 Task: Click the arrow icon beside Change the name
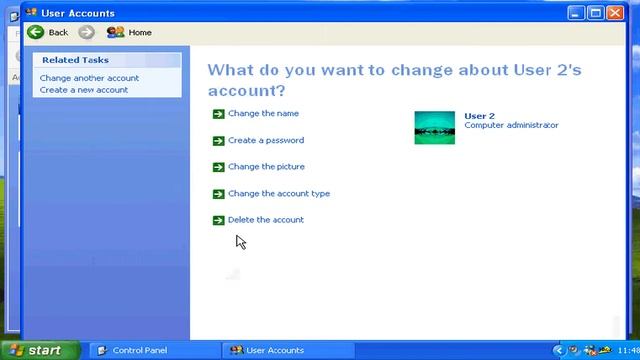(218, 114)
